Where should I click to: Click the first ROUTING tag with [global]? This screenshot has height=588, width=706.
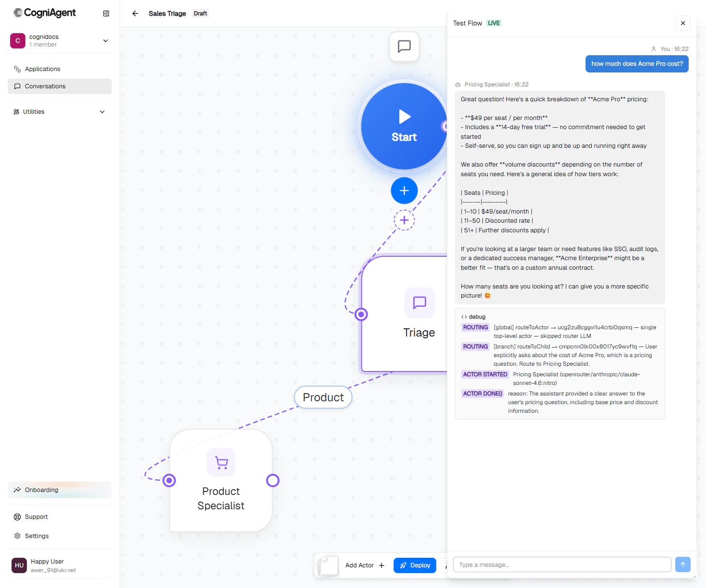(x=475, y=327)
